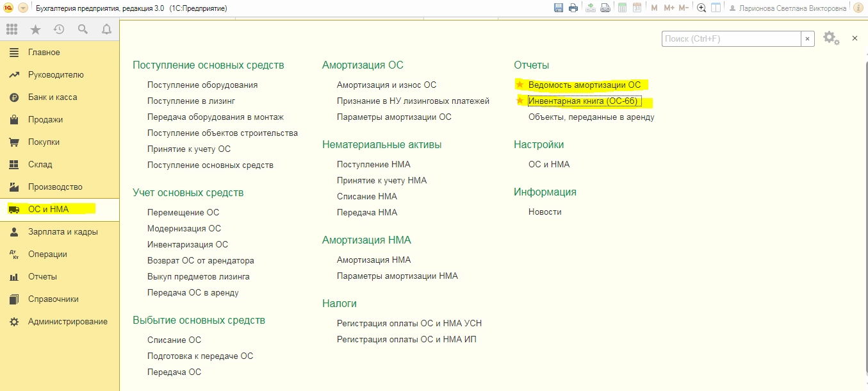This screenshot has width=868, height=391.
Task: Open the Продажи section
Action: tap(60, 119)
